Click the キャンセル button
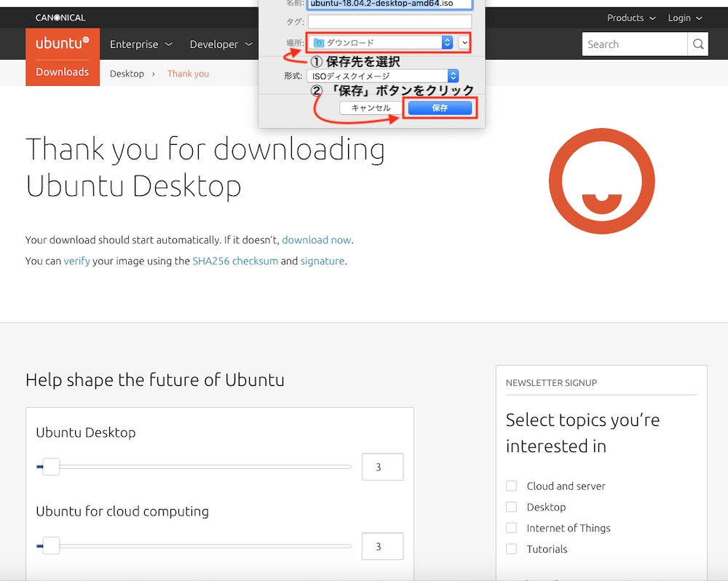 (371, 108)
